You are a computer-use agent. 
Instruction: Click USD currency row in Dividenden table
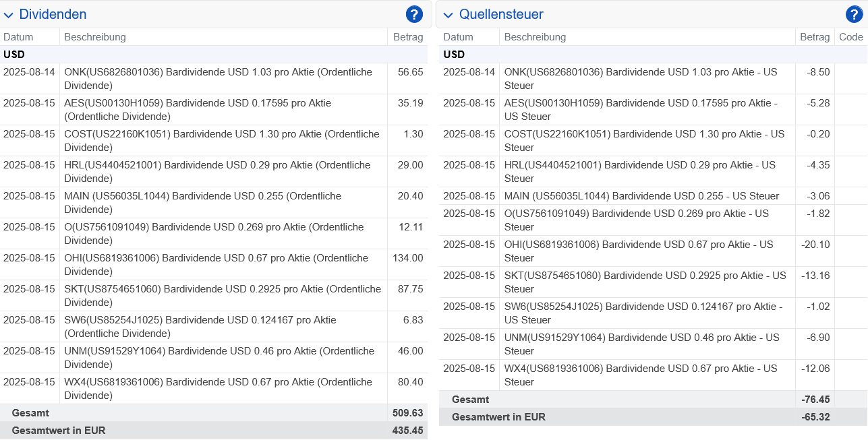pos(214,55)
